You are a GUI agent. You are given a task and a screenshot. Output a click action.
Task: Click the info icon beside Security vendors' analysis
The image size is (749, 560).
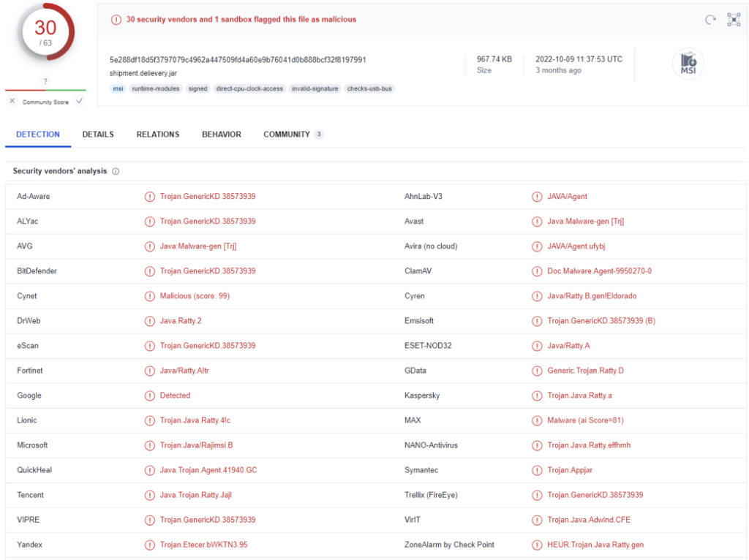[116, 171]
